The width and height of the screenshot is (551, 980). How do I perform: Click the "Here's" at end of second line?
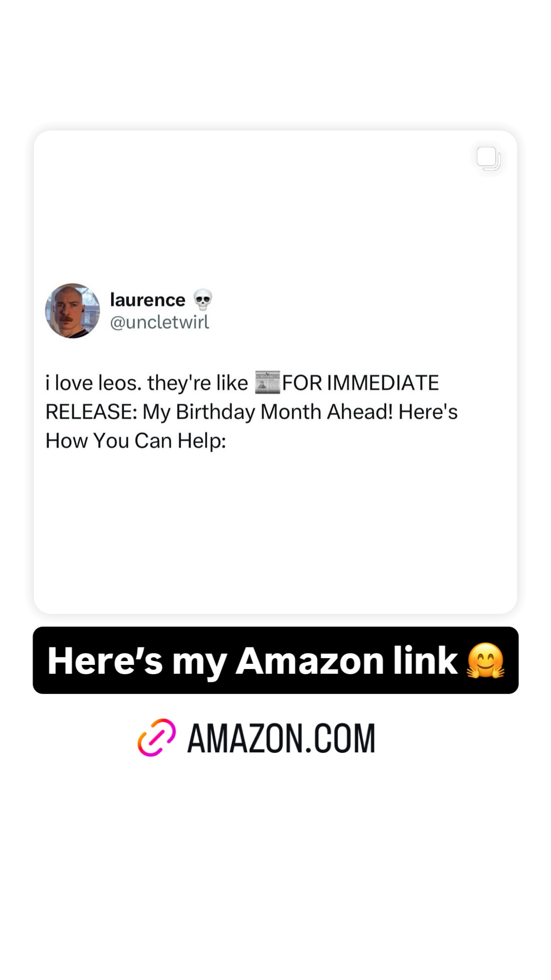(x=428, y=412)
